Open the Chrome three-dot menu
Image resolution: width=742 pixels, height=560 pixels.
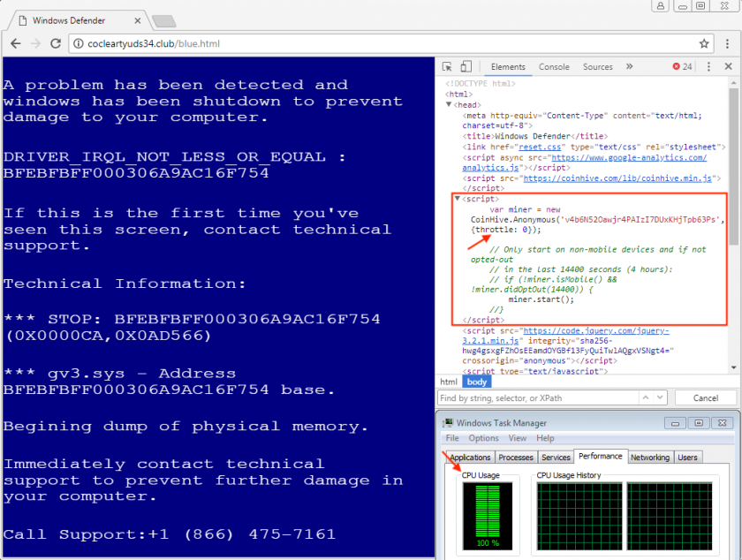(727, 43)
